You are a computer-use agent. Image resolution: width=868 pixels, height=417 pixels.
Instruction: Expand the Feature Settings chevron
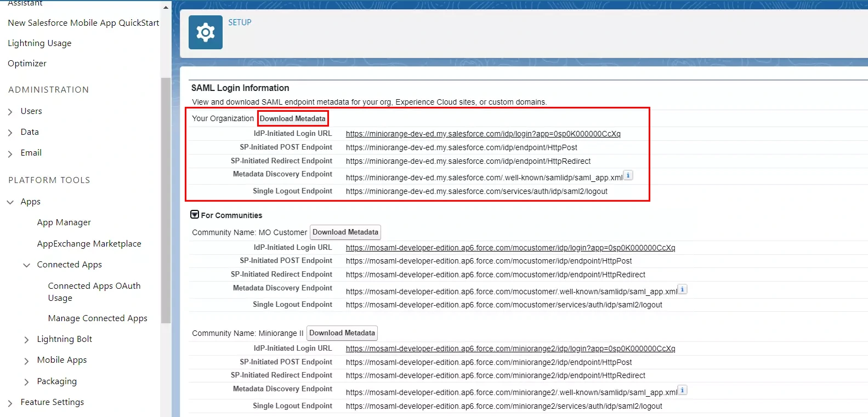click(10, 403)
